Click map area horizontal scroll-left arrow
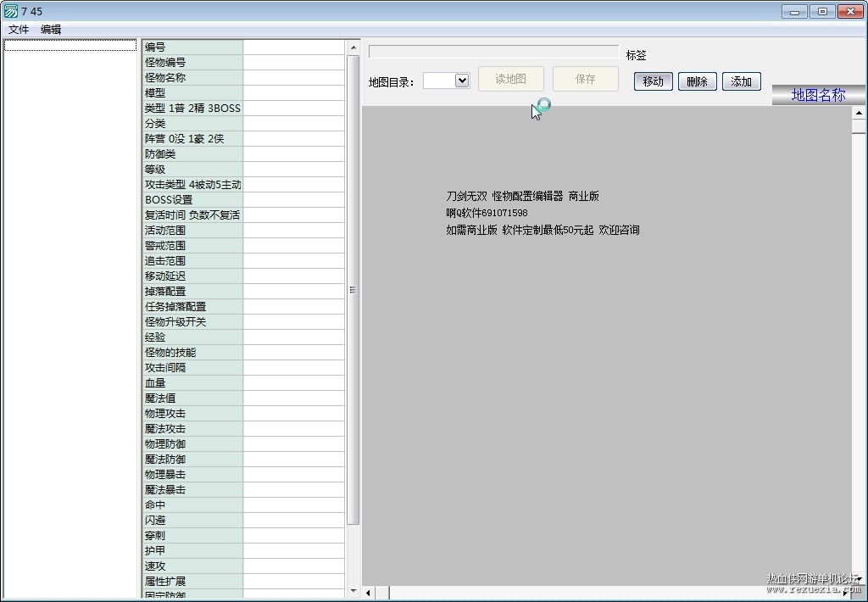Screen dimensions: 868x602 click(369, 593)
